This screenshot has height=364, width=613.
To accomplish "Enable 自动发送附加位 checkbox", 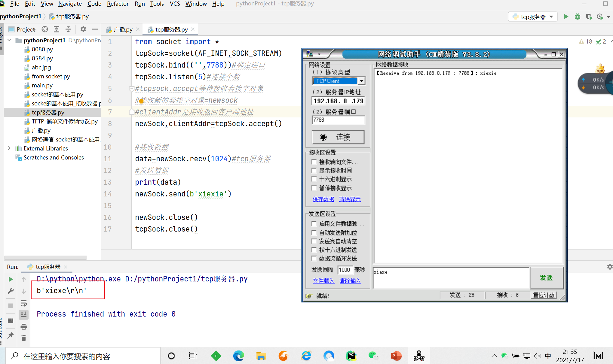I will pos(314,233).
